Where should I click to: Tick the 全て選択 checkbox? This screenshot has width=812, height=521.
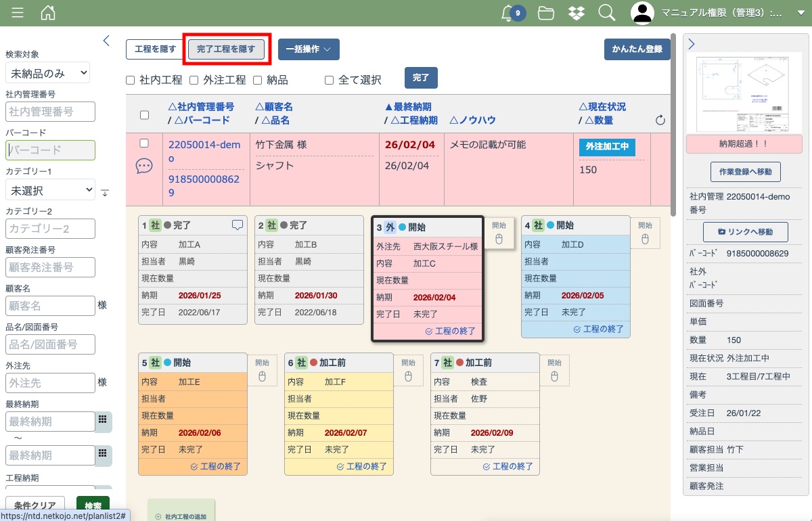(x=329, y=81)
